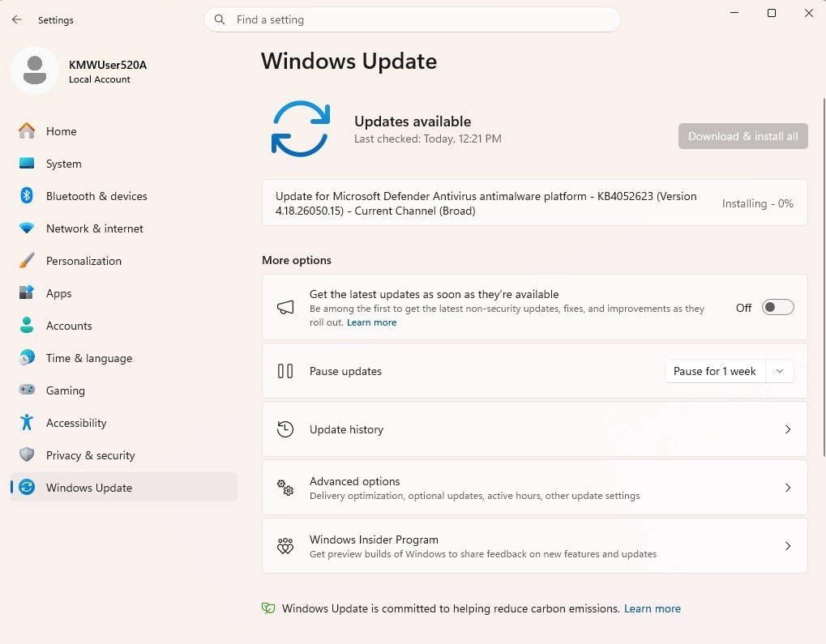Image resolution: width=826 pixels, height=644 pixels.
Task: Minimize the Settings window
Action: [734, 13]
